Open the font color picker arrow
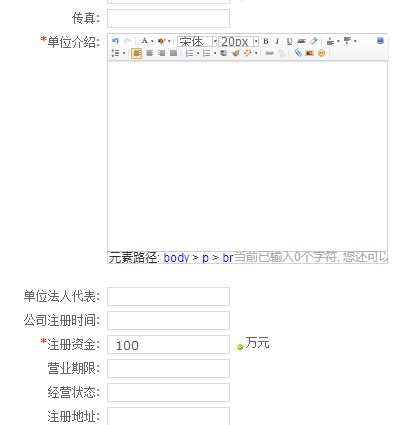Image resolution: width=410 pixels, height=425 pixels. click(152, 41)
